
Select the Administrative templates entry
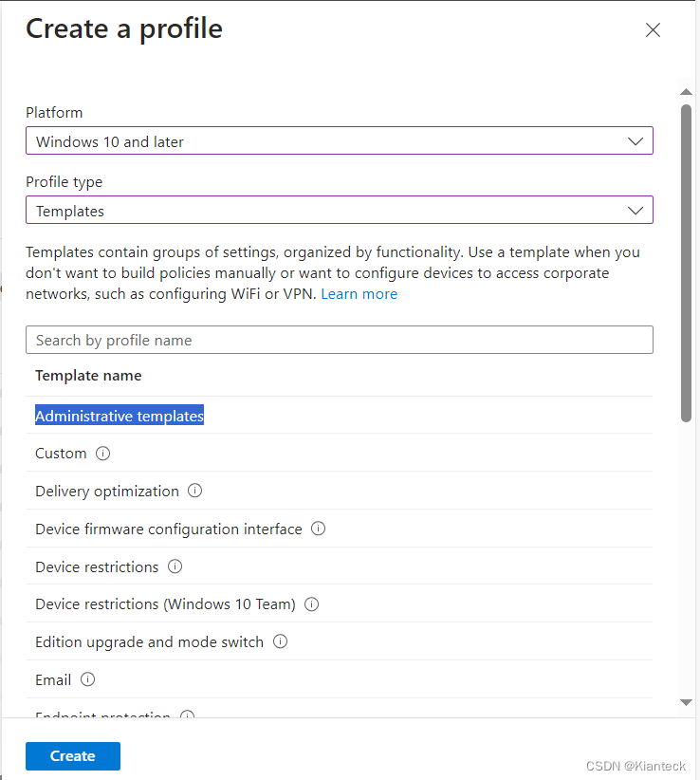119,415
